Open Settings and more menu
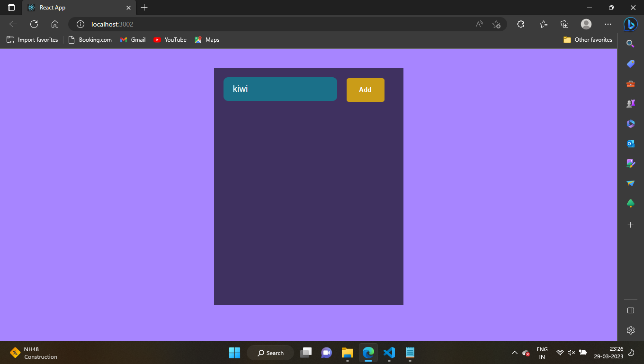 608,24
